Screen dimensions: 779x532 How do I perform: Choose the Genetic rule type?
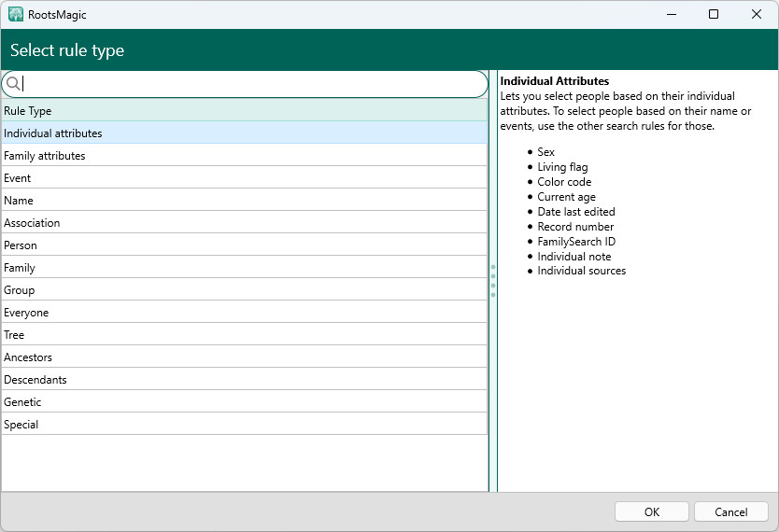pyautogui.click(x=245, y=401)
